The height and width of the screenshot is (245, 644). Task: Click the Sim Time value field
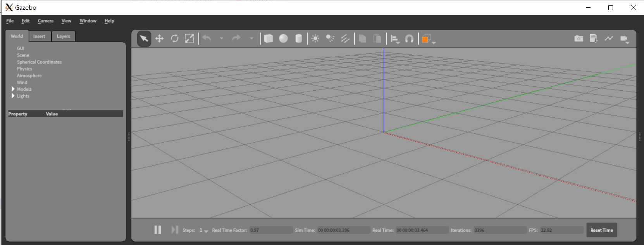pyautogui.click(x=343, y=230)
